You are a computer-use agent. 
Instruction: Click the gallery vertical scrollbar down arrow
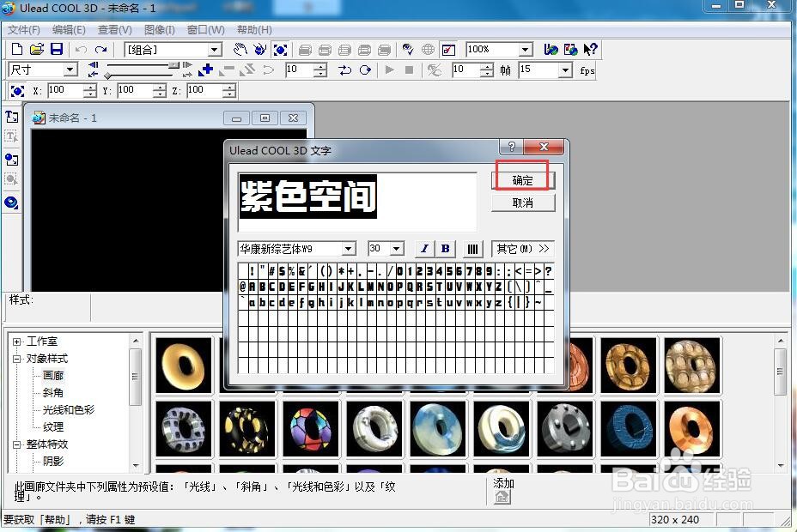click(780, 465)
